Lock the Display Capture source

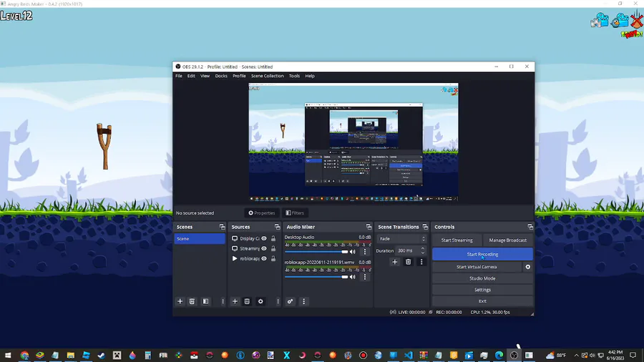pyautogui.click(x=273, y=238)
